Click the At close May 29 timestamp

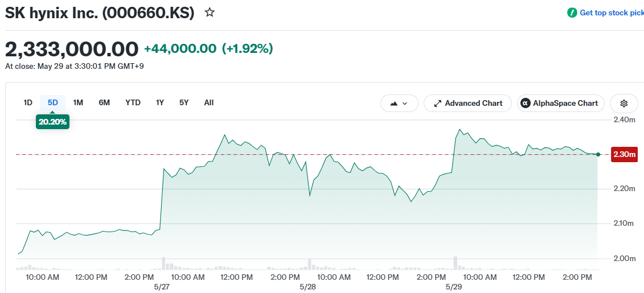click(75, 66)
